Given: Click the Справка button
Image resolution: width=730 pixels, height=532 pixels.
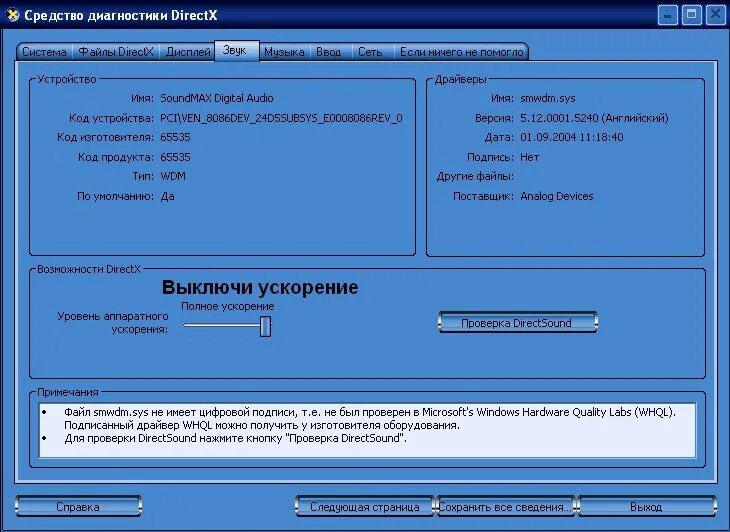Looking at the screenshot, I should tap(78, 506).
